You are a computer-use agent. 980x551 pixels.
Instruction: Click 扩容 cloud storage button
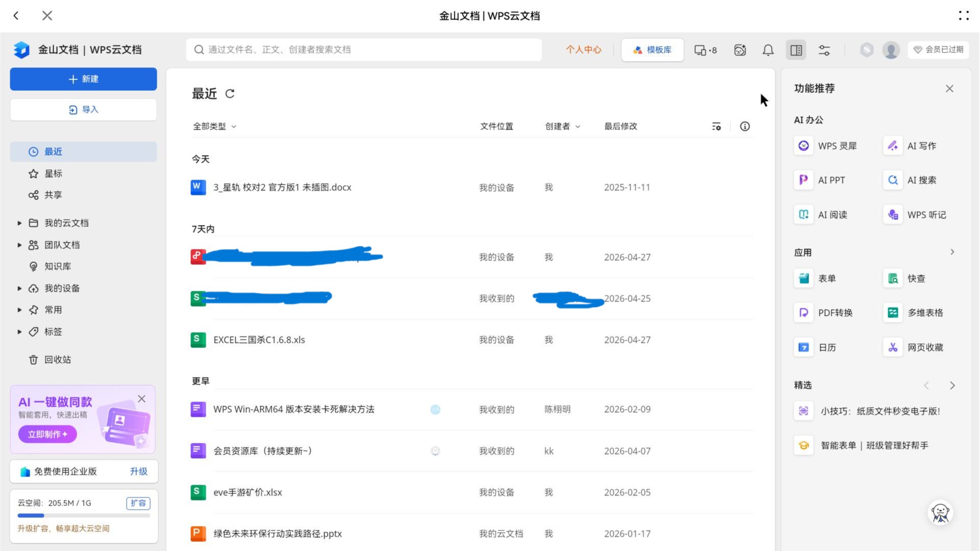tap(138, 504)
